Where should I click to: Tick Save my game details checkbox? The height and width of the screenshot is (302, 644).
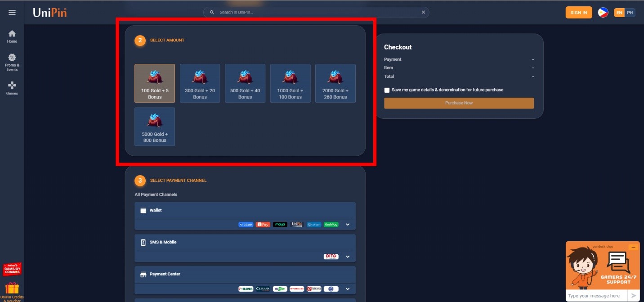pos(387,90)
